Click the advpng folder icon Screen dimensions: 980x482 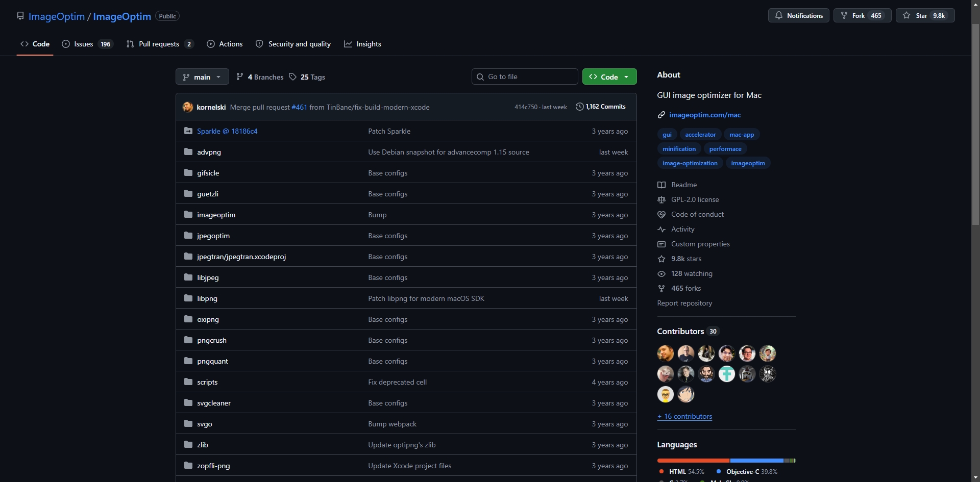[188, 152]
